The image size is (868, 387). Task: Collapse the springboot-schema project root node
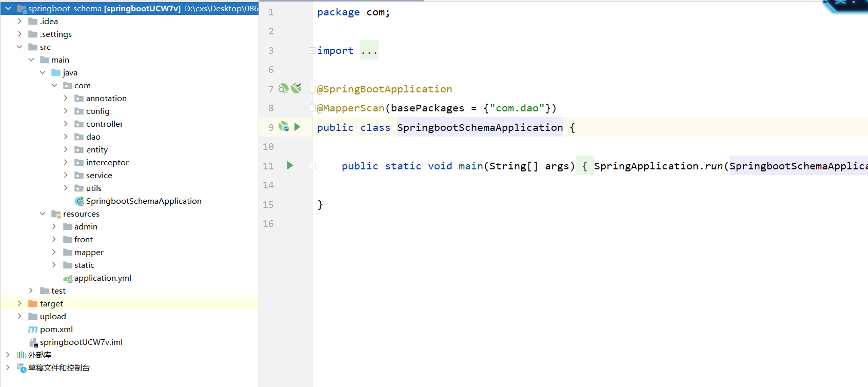tap(8, 9)
